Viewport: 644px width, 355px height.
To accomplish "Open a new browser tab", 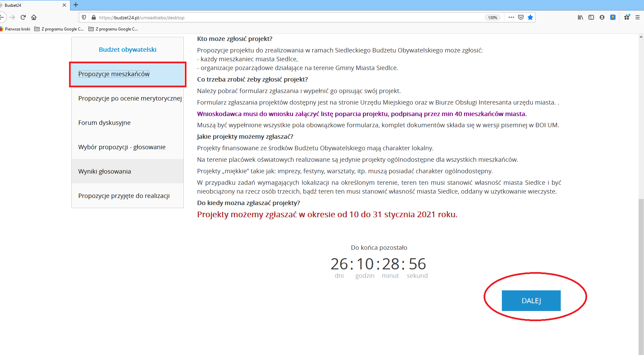I will click(x=76, y=5).
